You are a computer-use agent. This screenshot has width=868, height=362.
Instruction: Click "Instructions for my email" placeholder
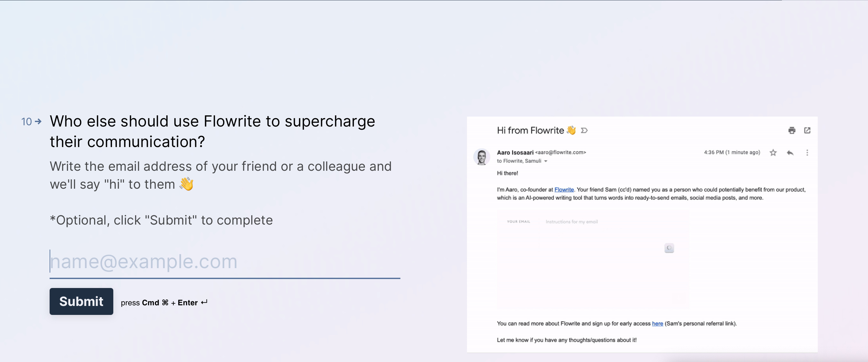click(x=572, y=222)
